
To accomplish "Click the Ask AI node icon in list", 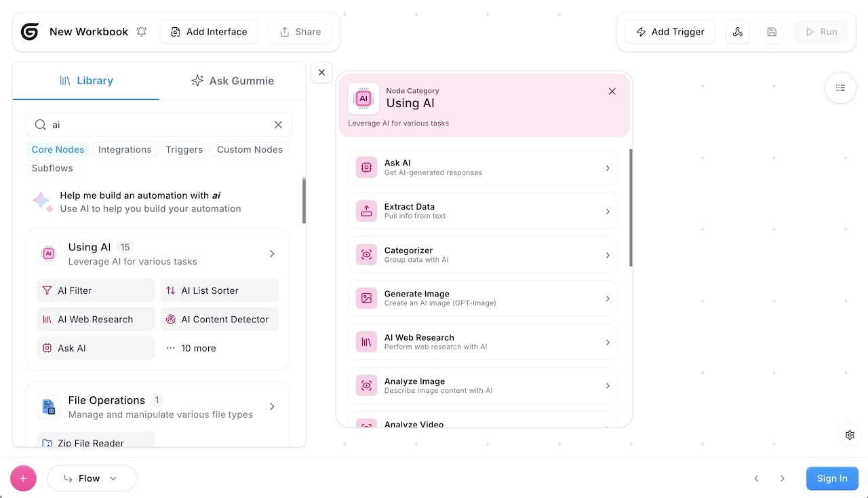I will [x=366, y=168].
